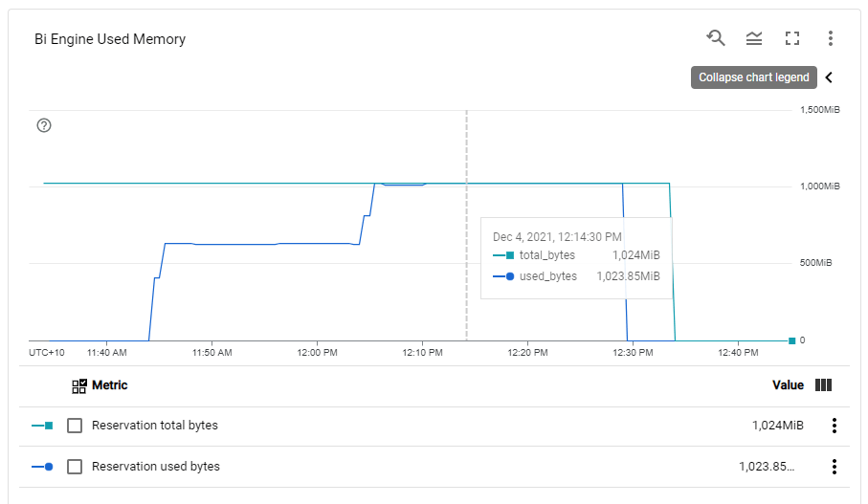Click the Metric column header

tap(109, 385)
